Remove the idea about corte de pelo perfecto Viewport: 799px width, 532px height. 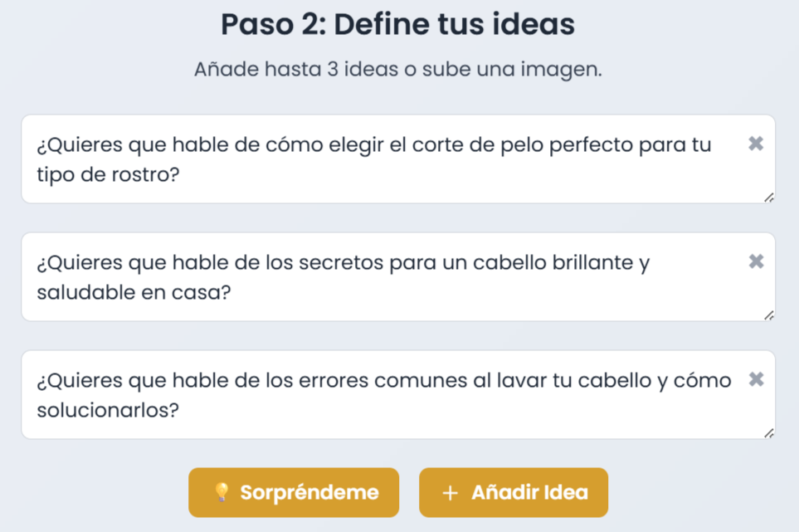(x=756, y=144)
